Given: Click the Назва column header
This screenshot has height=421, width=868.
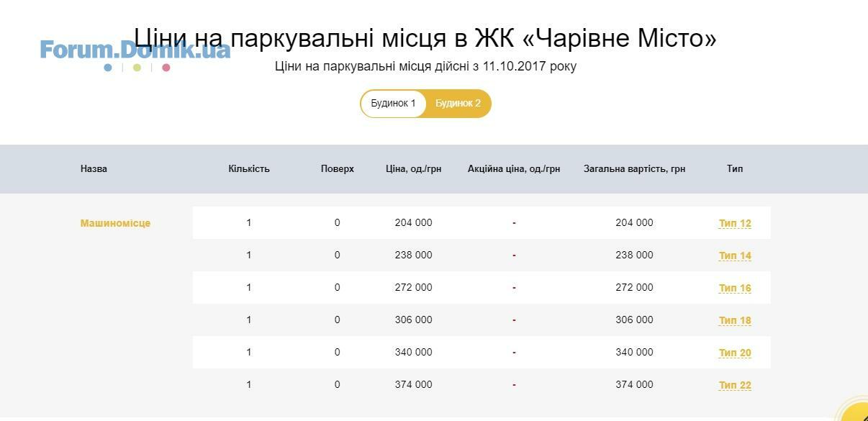Looking at the screenshot, I should [94, 168].
